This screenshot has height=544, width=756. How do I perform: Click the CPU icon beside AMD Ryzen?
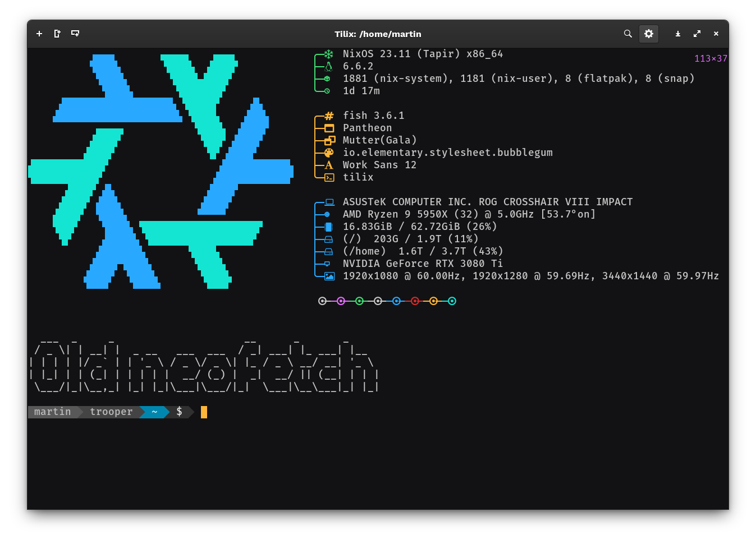(x=327, y=214)
